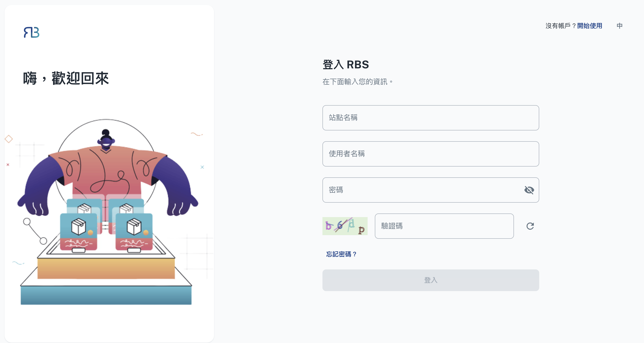Focus the 使用者名稱 input field
This screenshot has width=644, height=343.
430,154
